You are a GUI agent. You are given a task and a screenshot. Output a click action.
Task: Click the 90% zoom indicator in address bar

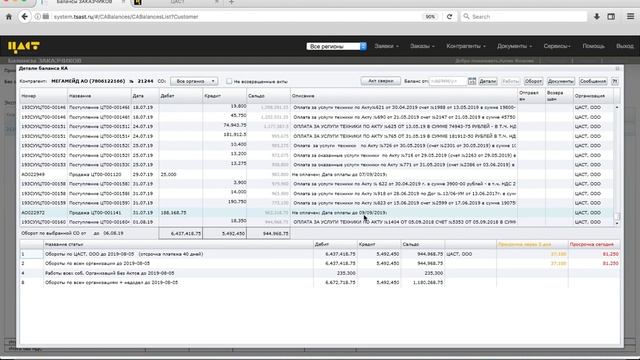430,17
